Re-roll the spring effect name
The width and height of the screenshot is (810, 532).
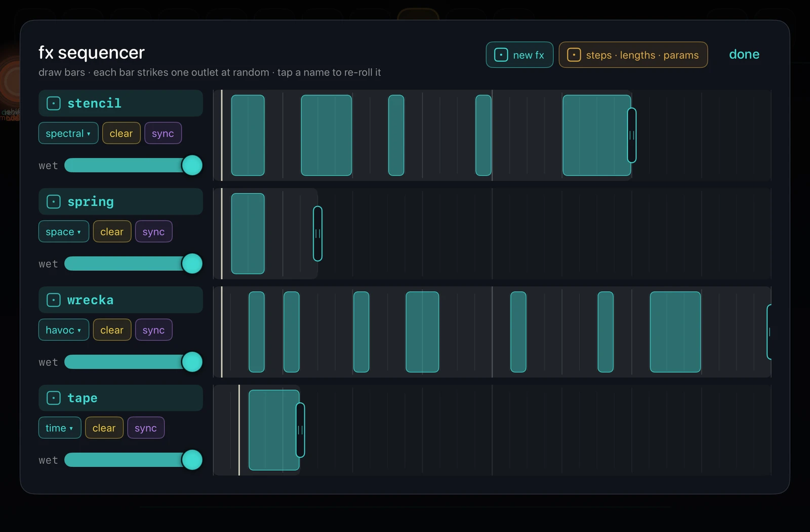[x=120, y=201]
